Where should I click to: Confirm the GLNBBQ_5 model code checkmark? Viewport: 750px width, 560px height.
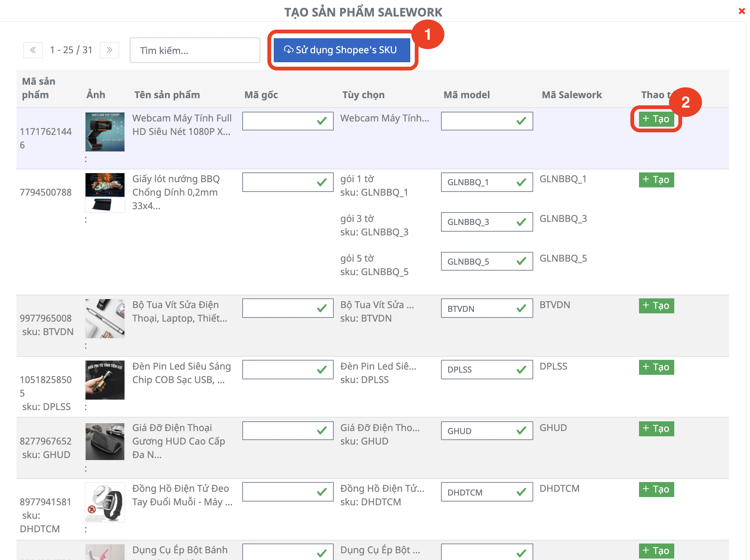[521, 262]
